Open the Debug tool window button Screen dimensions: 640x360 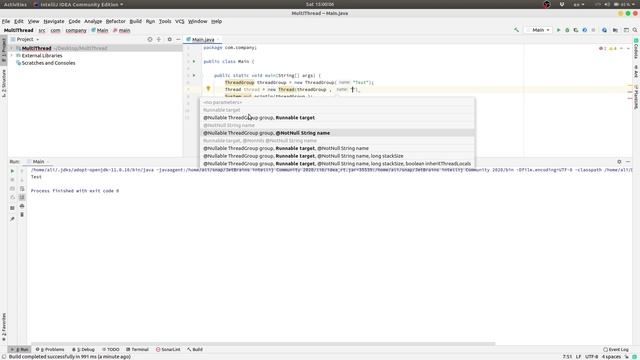(x=83, y=349)
